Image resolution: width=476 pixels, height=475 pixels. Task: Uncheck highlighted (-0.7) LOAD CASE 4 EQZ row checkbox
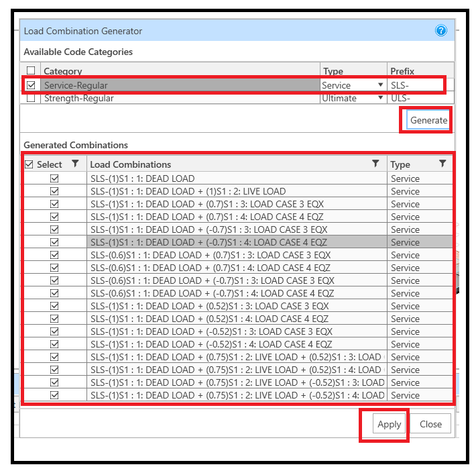54,242
